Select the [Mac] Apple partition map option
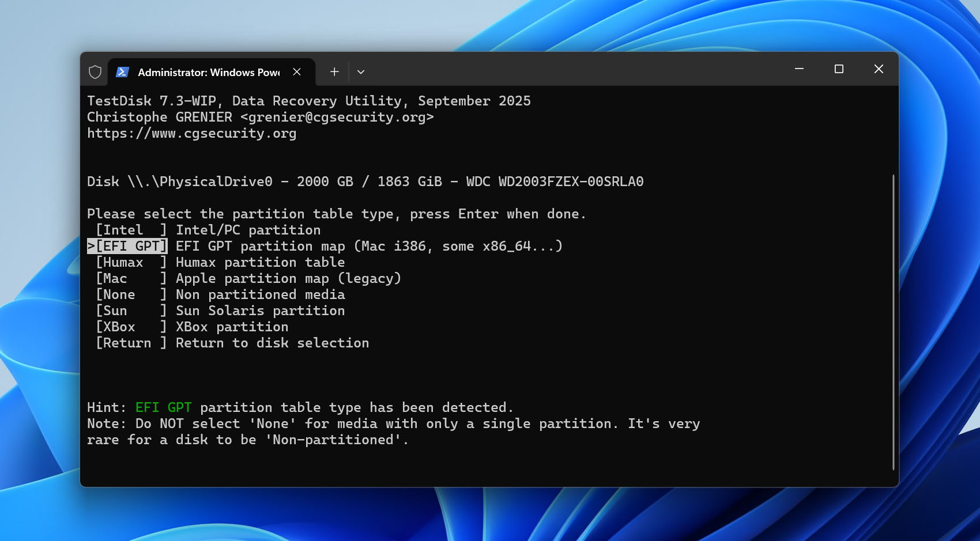980x541 pixels. 131,278
